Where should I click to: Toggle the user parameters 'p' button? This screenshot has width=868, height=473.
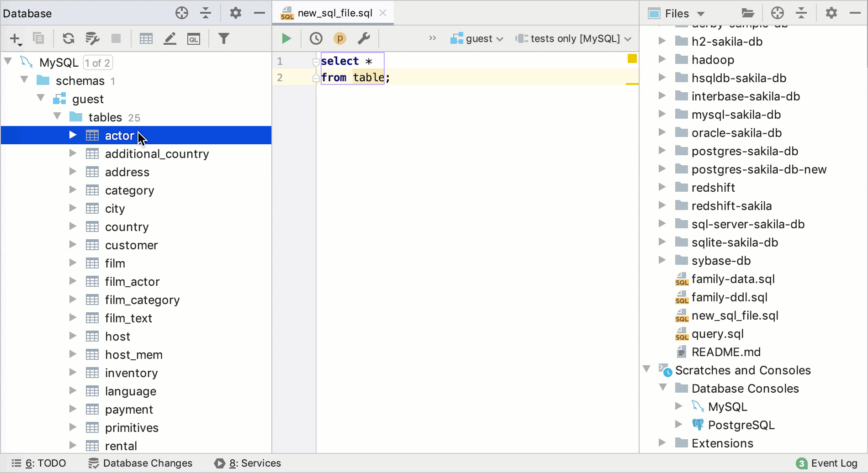340,38
